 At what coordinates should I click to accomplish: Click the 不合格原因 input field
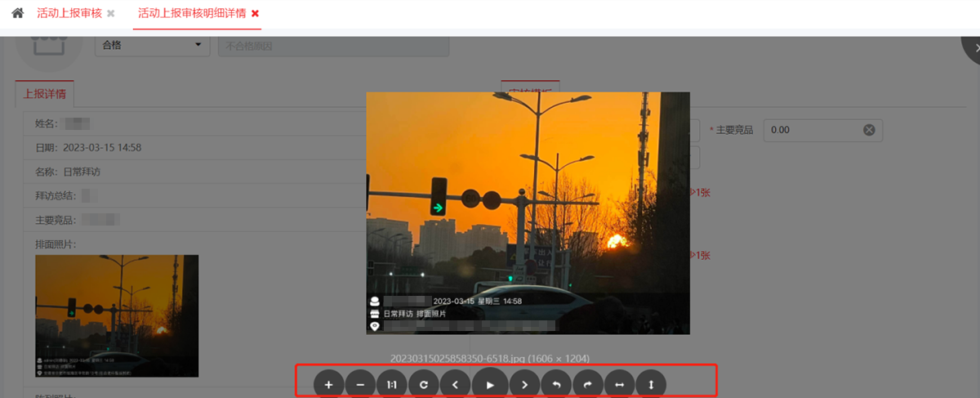333,46
